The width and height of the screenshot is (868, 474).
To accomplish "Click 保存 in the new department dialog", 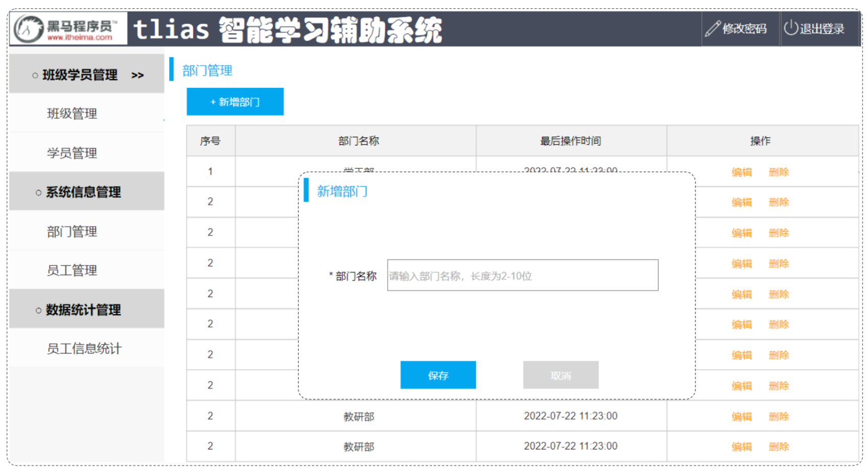I will tap(438, 375).
